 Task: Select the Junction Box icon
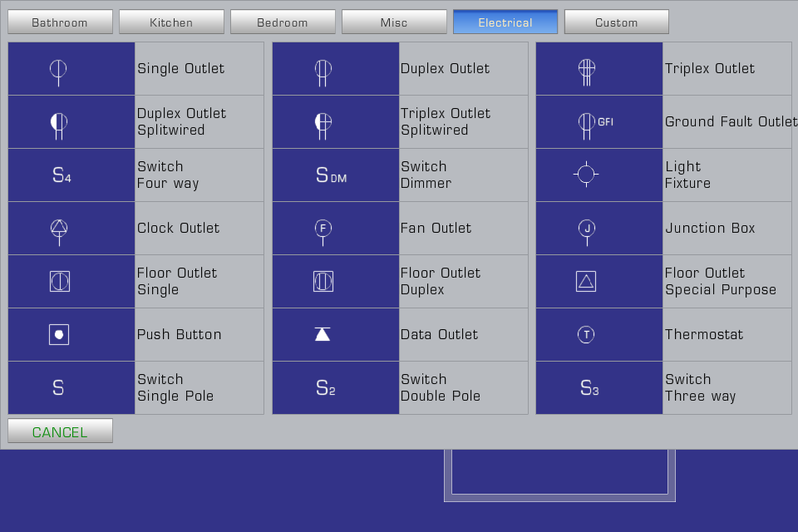(586, 229)
